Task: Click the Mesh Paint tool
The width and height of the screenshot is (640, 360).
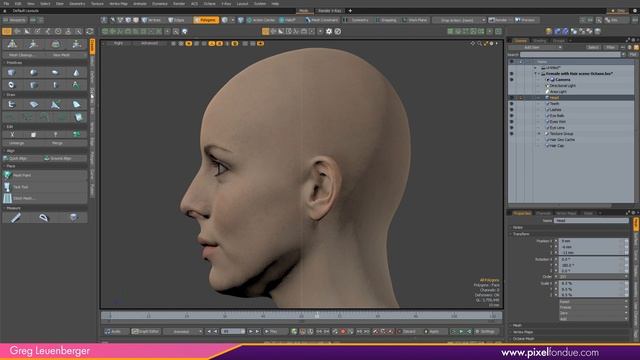Action: point(45,175)
